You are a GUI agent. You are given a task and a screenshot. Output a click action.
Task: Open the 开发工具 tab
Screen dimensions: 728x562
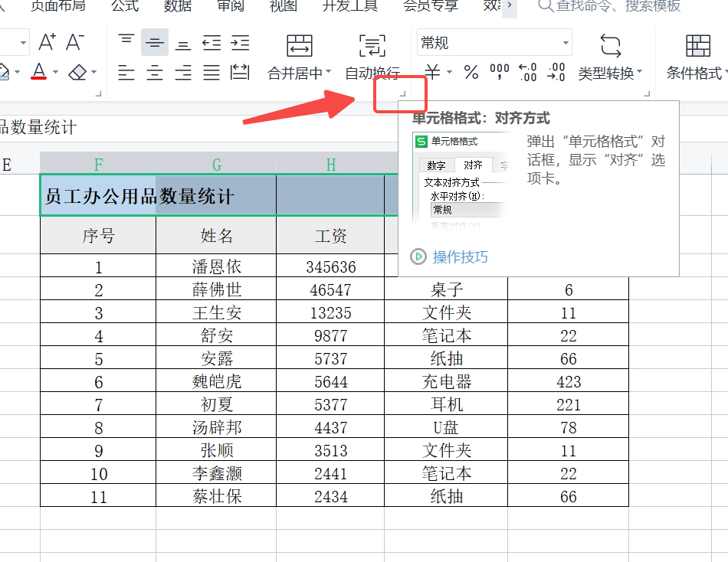[x=350, y=6]
